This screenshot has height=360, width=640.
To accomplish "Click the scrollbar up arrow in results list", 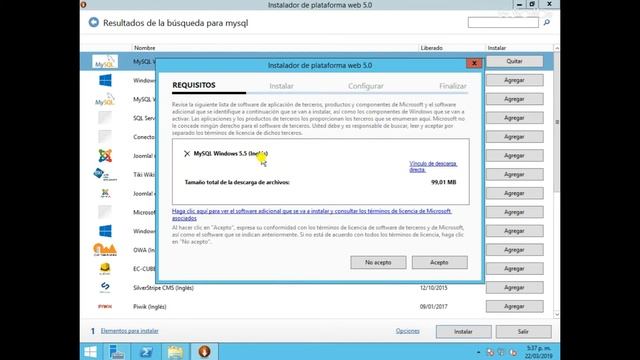I will 557,48.
